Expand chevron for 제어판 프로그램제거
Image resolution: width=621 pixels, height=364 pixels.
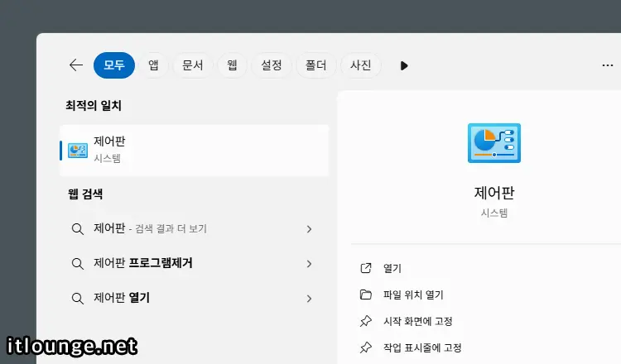(x=310, y=264)
